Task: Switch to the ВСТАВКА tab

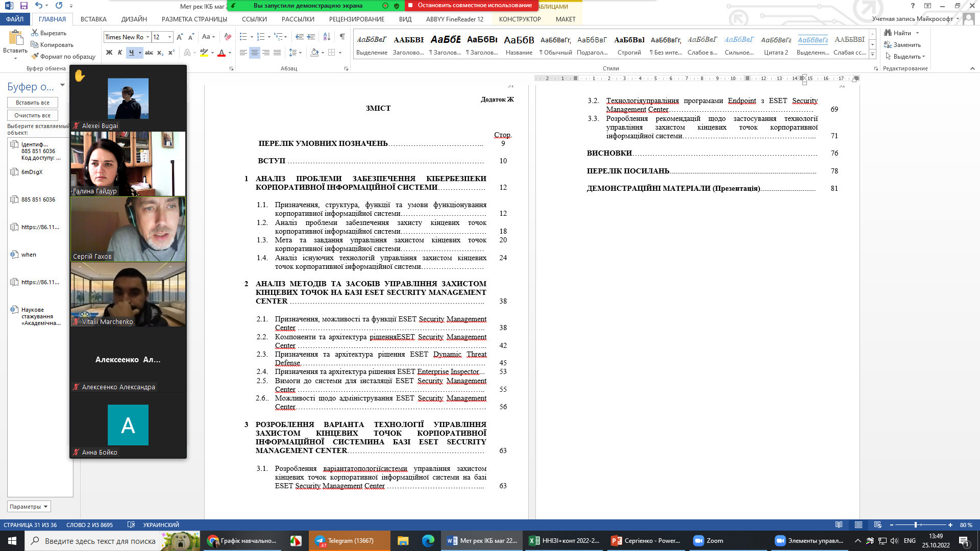Action: [93, 19]
